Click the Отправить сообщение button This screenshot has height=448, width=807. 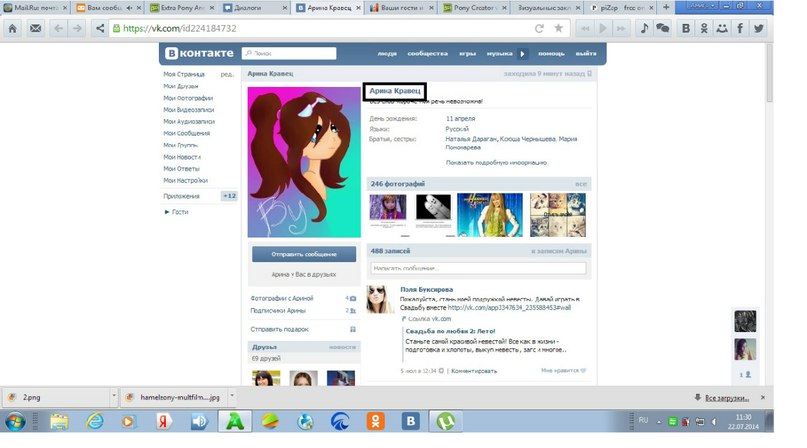(304, 254)
